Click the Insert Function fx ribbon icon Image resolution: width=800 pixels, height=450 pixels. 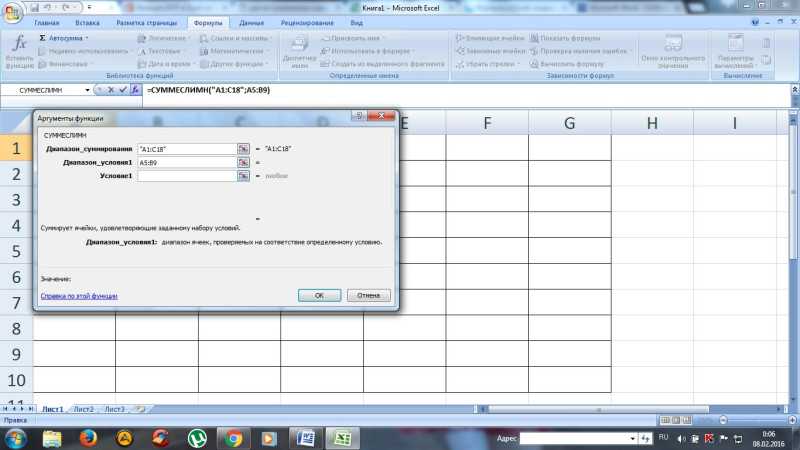pos(19,50)
